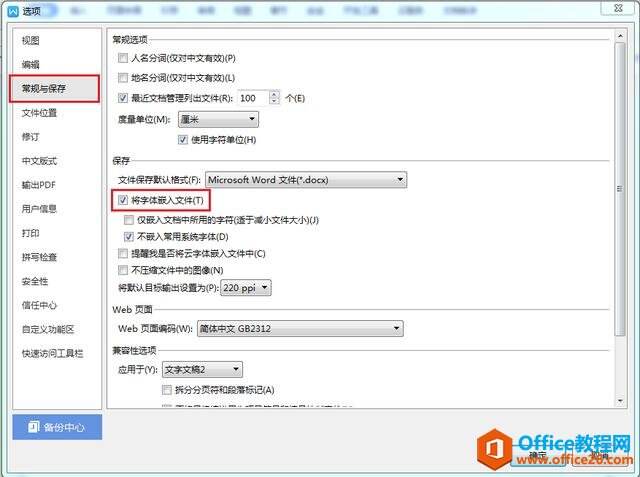Click scrollbar down arrow in options panel
Screen dimensions: 640x477
(x=620, y=401)
